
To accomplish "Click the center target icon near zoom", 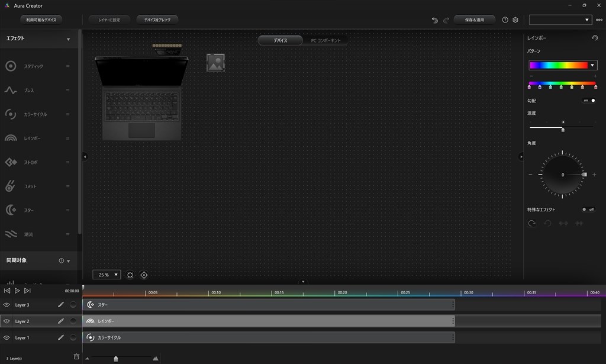I will 144,275.
